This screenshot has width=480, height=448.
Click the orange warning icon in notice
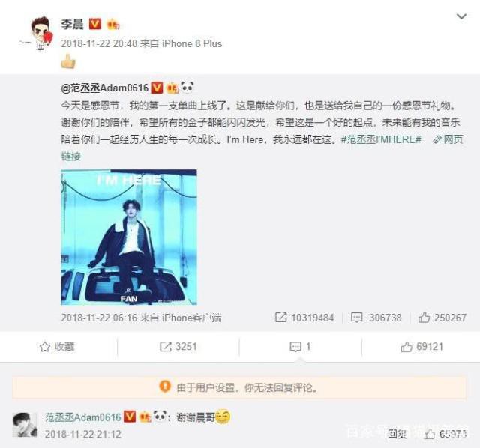[x=165, y=387]
